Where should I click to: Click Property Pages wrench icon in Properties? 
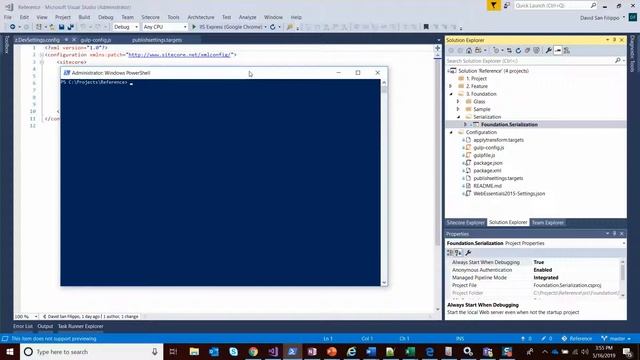pyautogui.click(x=468, y=253)
